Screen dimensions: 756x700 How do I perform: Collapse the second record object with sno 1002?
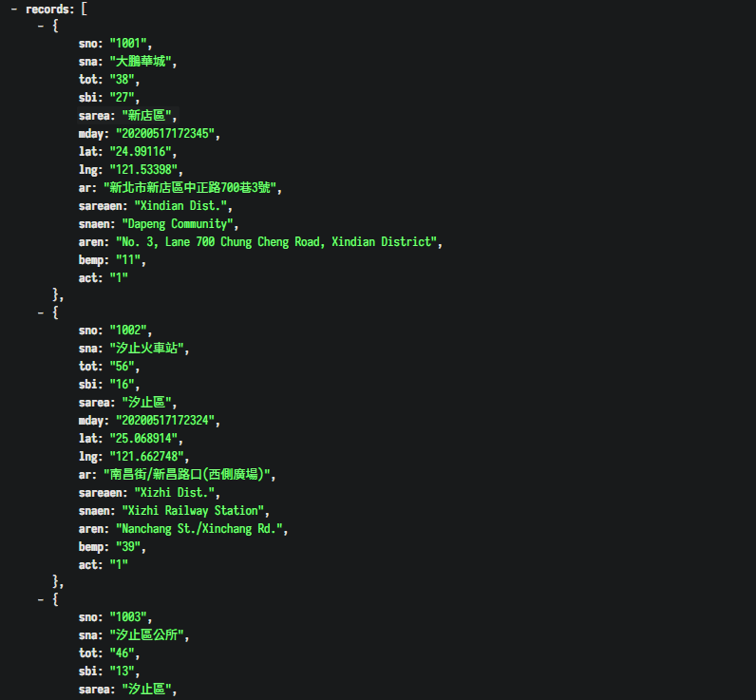tap(41, 312)
